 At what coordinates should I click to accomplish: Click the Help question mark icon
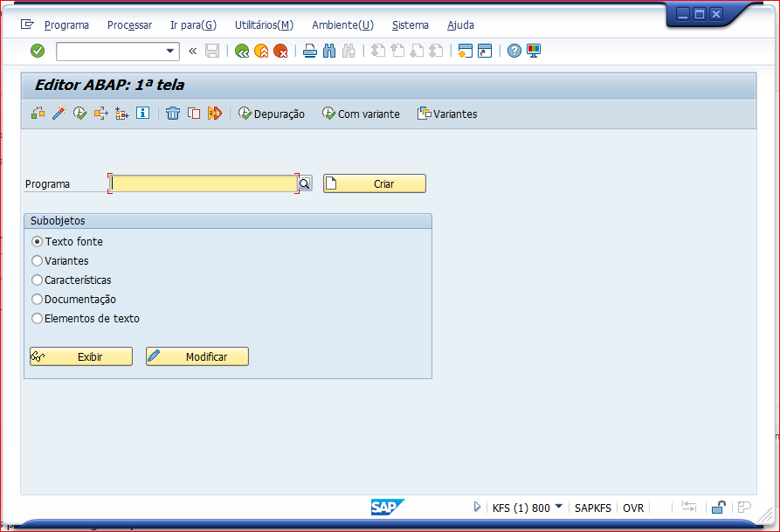(x=514, y=51)
